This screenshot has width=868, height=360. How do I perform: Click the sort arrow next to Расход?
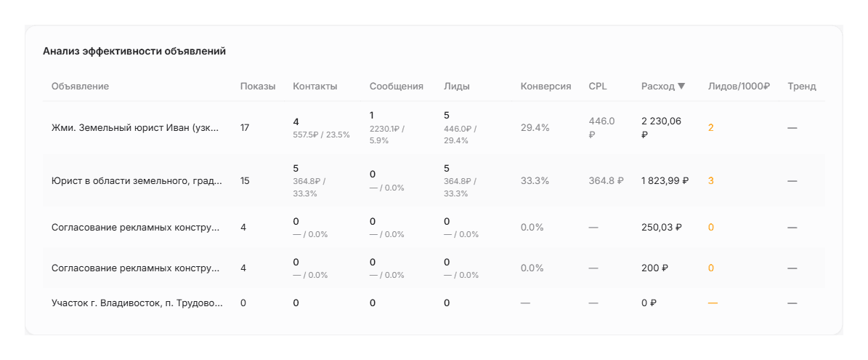[x=681, y=87]
